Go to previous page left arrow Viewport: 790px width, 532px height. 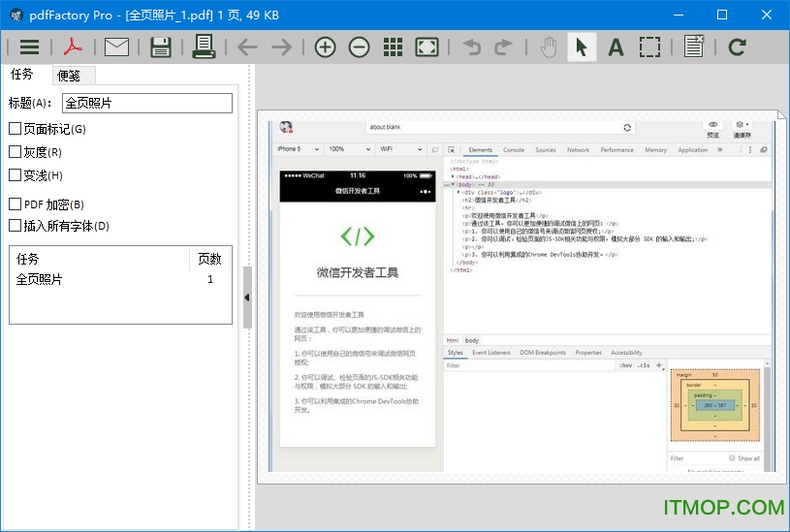247,47
